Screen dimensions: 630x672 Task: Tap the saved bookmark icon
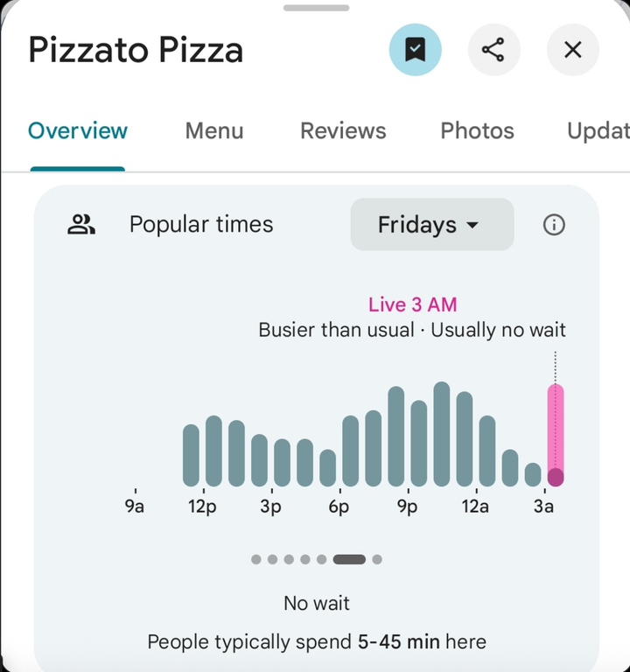pos(415,50)
